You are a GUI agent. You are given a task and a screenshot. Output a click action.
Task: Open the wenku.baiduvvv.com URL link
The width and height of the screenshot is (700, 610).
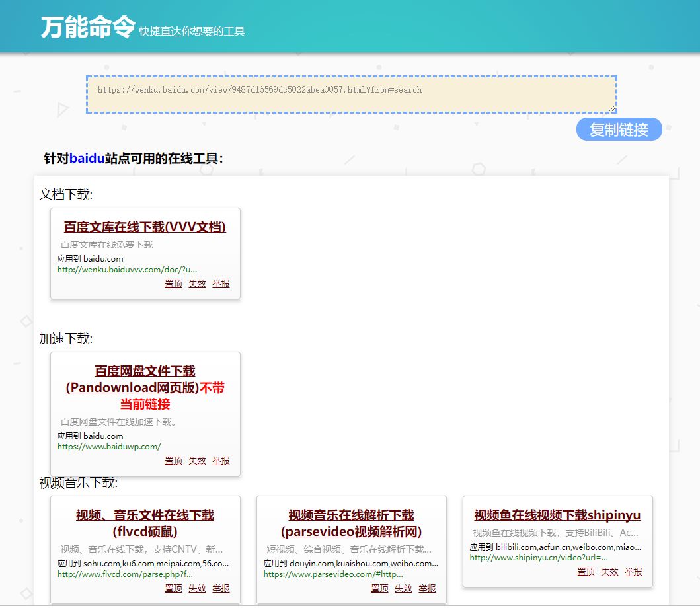[x=127, y=270]
